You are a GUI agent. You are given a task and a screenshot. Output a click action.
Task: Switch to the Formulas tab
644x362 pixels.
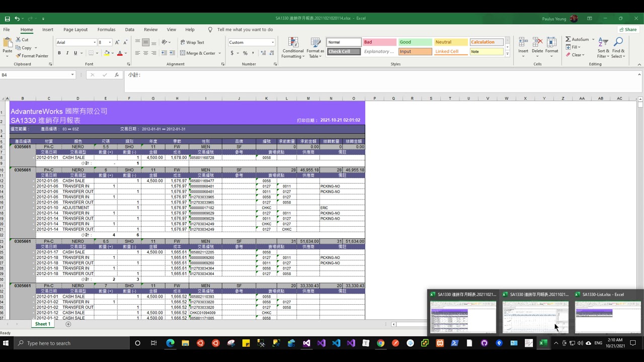tap(107, 30)
